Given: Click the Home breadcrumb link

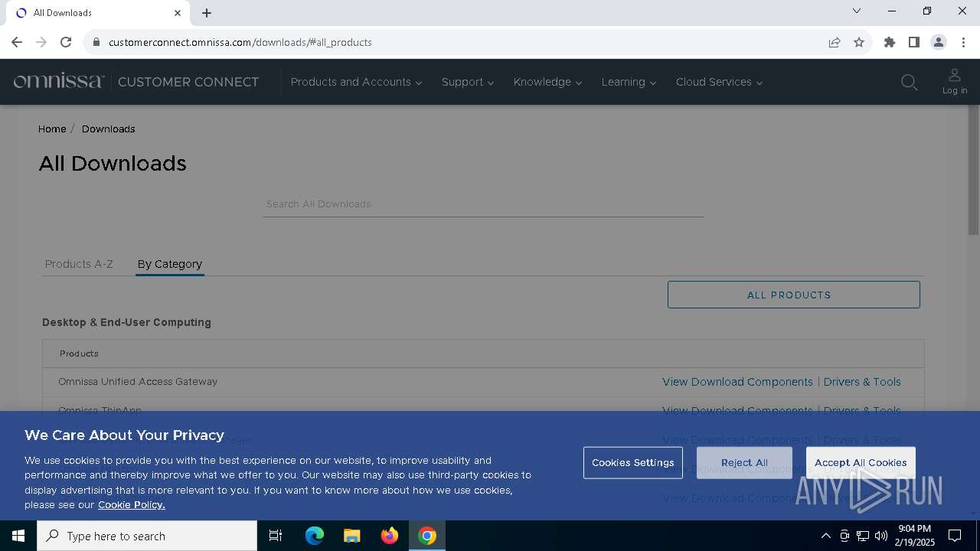Looking at the screenshot, I should 52,129.
